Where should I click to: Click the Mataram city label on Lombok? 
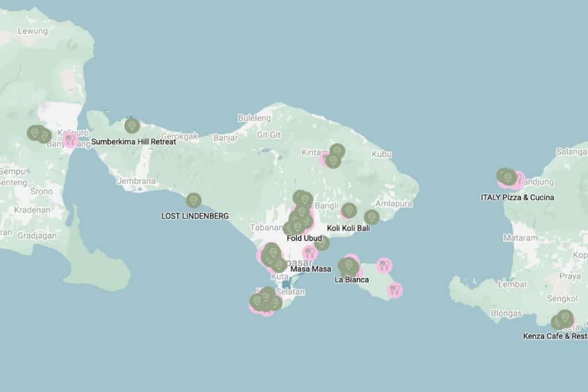pos(520,238)
